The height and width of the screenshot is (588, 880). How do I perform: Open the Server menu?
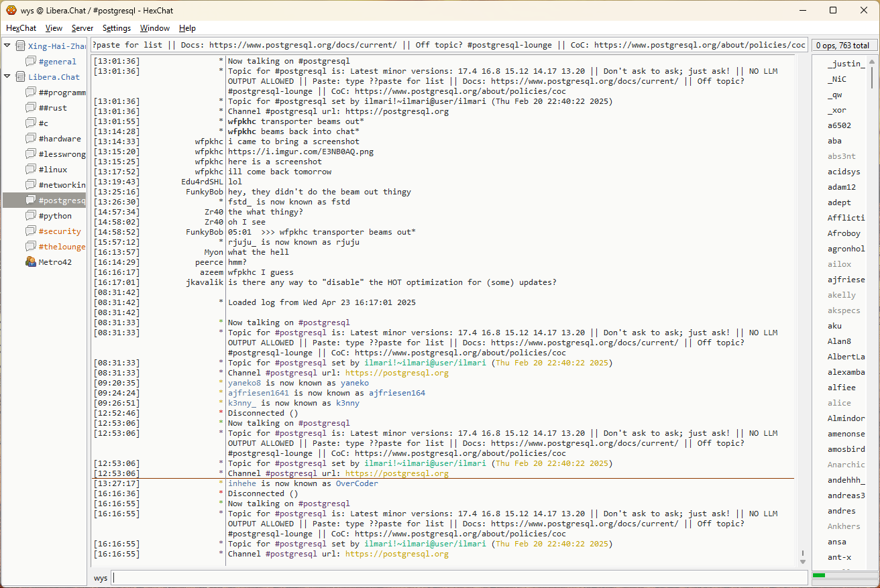click(82, 28)
